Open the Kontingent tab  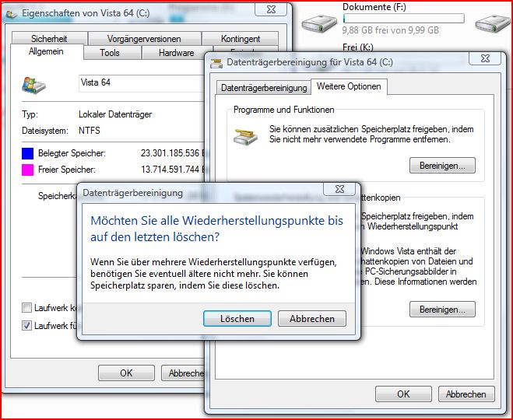coord(241,39)
